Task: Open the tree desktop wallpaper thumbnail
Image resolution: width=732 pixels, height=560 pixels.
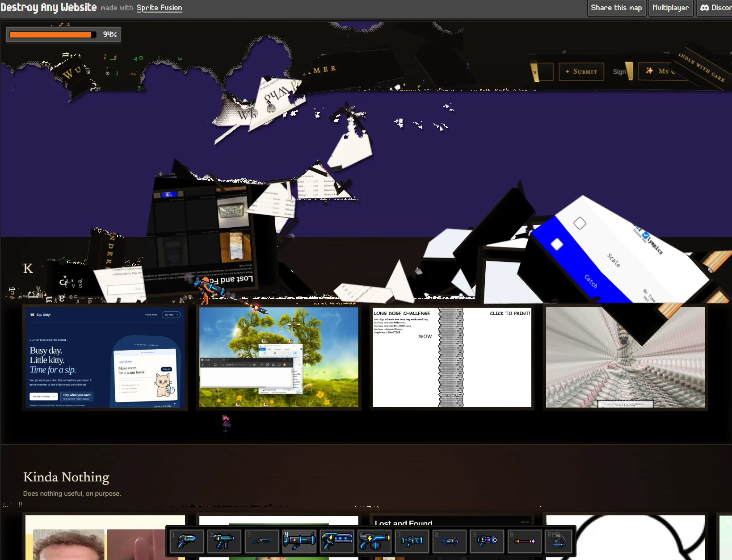Action: [278, 357]
